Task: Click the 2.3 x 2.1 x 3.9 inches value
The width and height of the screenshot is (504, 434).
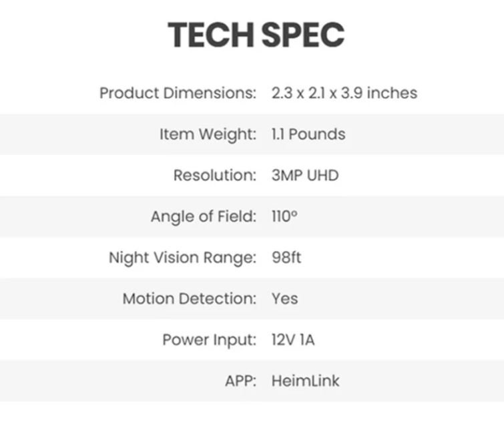Action: [344, 93]
